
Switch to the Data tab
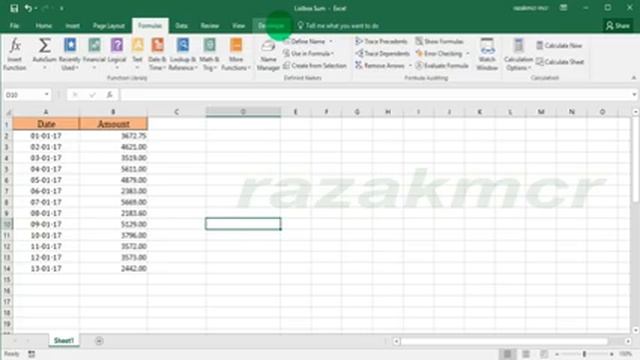[181, 26]
